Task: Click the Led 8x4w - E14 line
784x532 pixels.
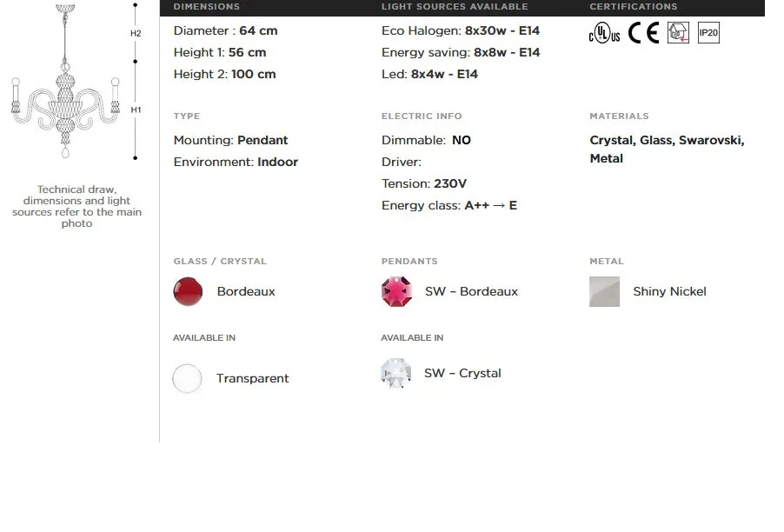Action: coord(429,75)
